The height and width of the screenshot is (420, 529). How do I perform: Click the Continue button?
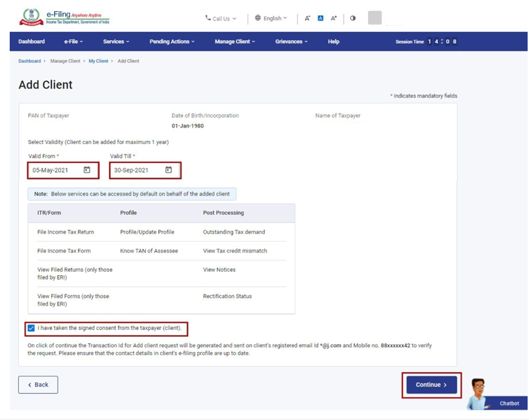coord(431,385)
